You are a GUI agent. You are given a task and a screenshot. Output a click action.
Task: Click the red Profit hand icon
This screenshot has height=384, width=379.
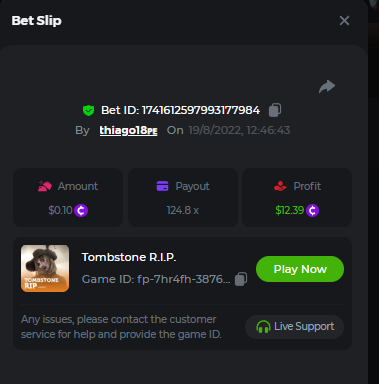[x=280, y=186]
